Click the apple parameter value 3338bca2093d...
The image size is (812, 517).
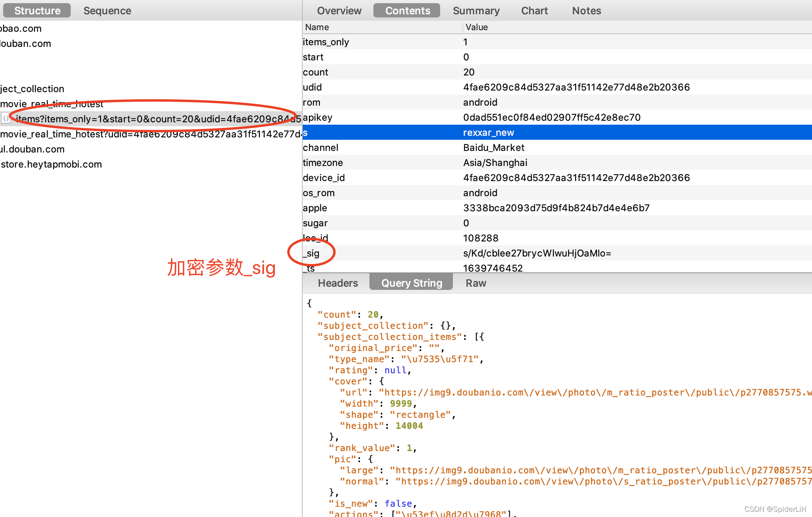tap(556, 208)
